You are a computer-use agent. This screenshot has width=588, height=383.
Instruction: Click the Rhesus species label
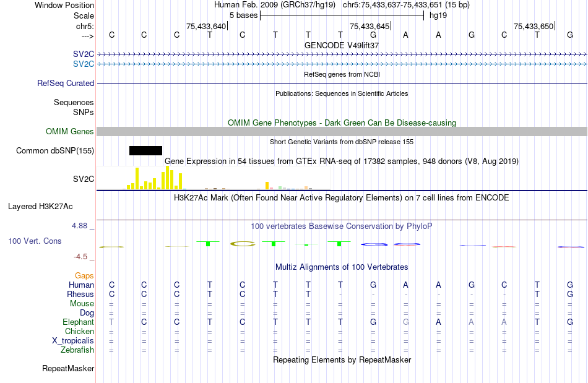(80, 294)
